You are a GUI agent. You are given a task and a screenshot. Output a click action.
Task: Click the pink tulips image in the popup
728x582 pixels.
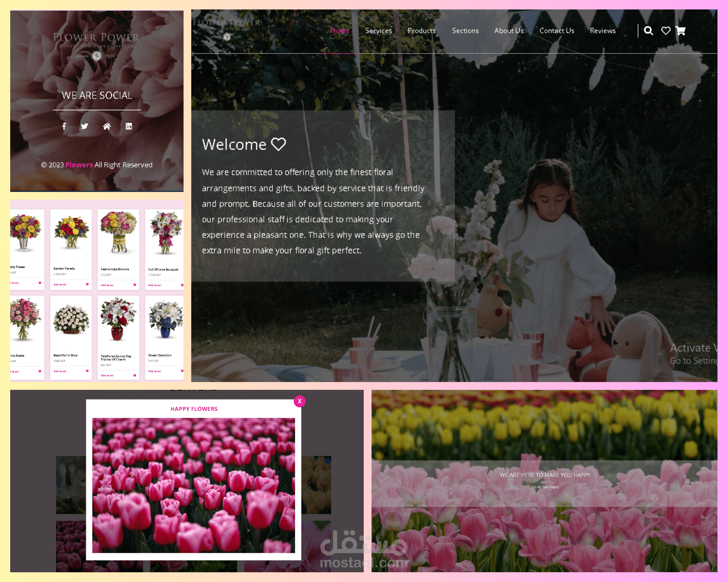point(194,485)
